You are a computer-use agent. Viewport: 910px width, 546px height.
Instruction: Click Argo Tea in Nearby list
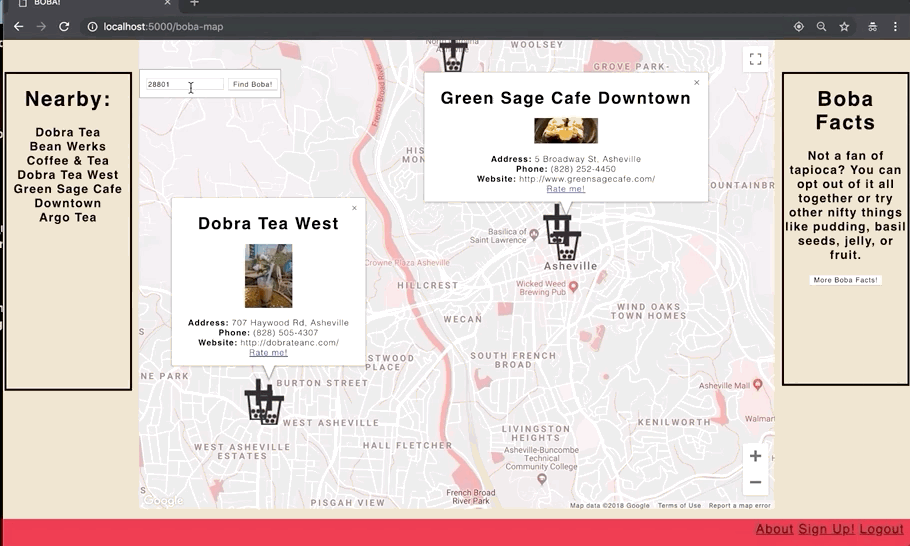tap(68, 218)
